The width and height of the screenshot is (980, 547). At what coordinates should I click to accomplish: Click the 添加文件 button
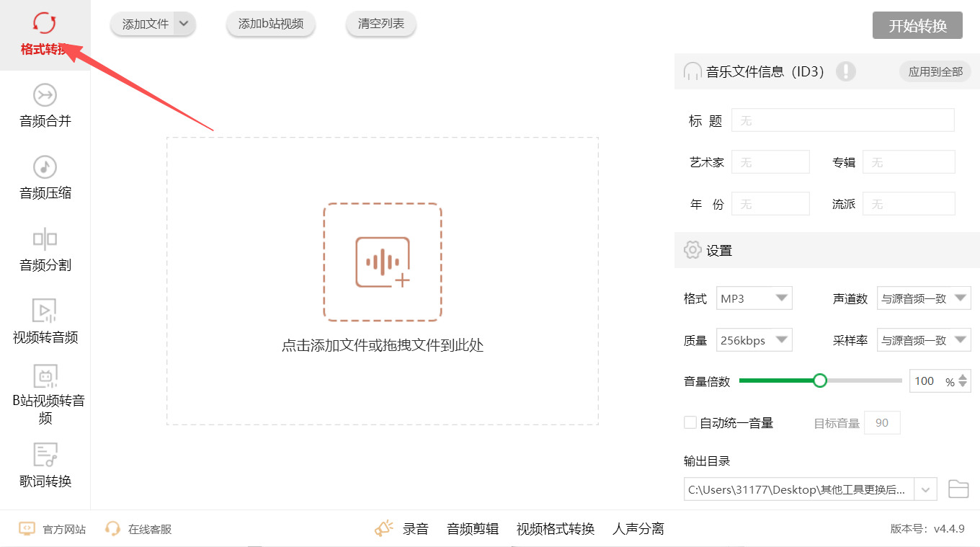[x=143, y=24]
